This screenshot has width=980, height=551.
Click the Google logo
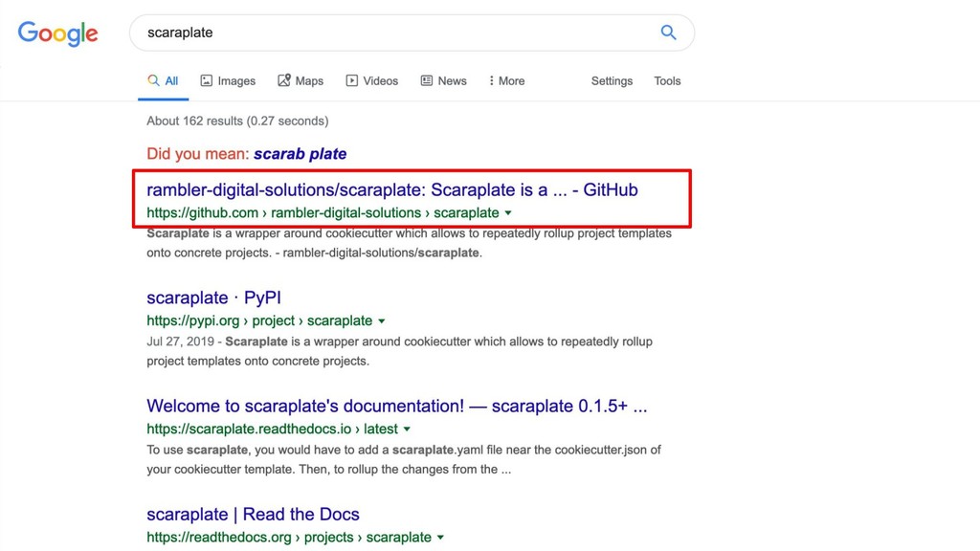[x=57, y=33]
